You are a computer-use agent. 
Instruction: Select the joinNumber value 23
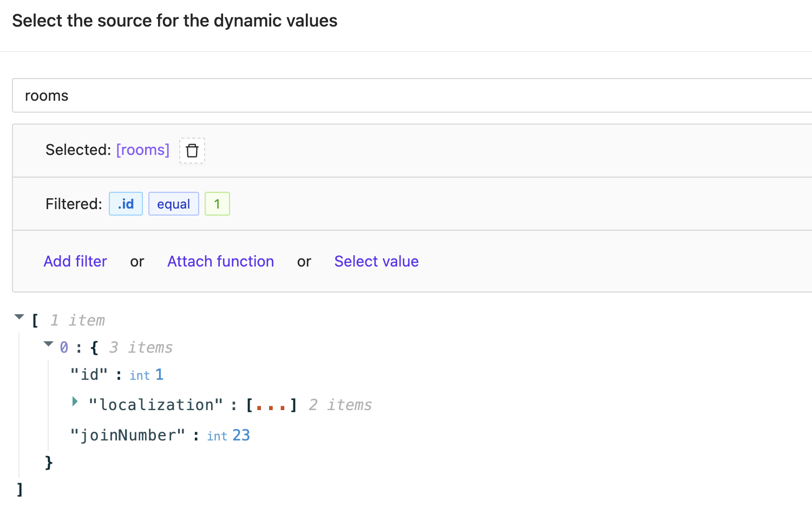click(243, 435)
